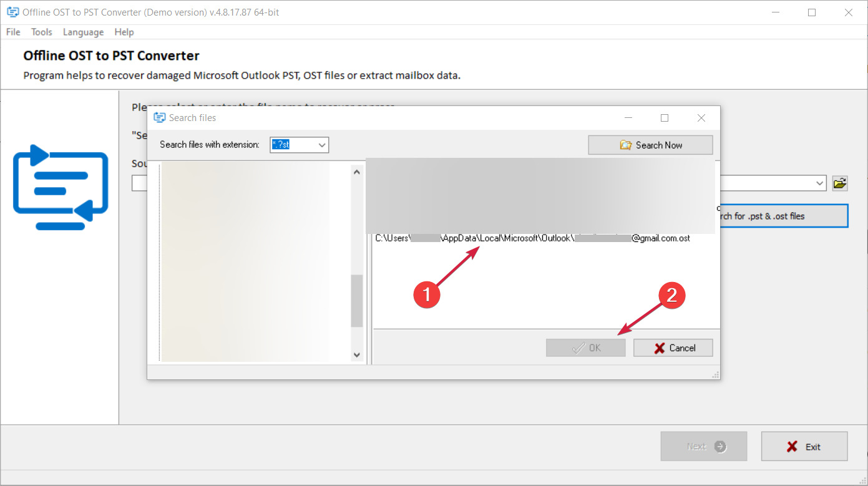Click the Next button

pos(704,447)
